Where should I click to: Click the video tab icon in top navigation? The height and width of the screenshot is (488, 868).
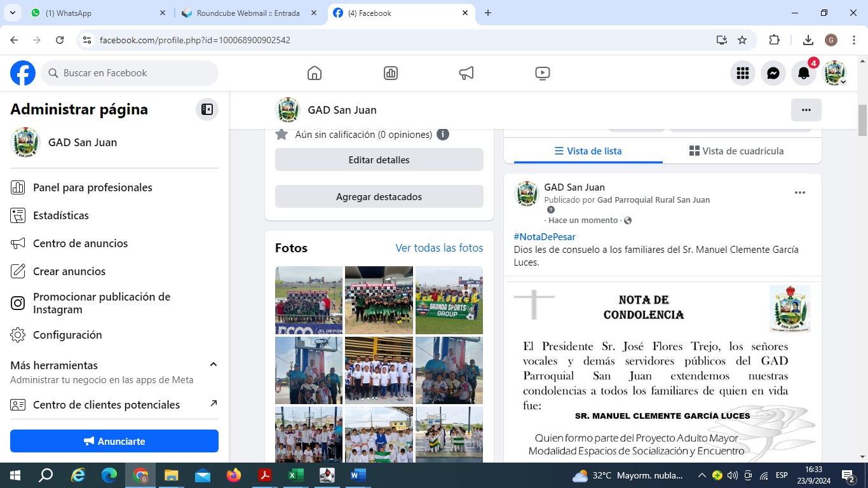(x=542, y=73)
